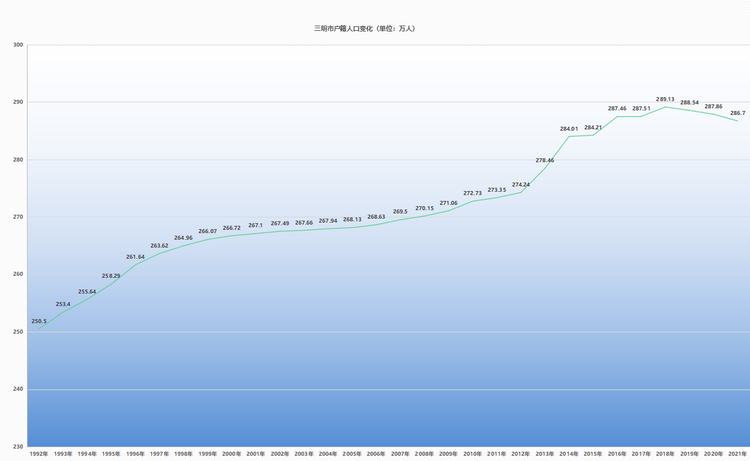Click the 269.5 data label
Viewport: 750px width, 461px height.
tap(400, 211)
